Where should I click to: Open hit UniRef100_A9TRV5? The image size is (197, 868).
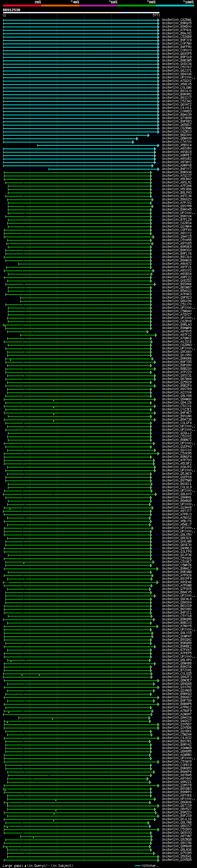point(176,332)
